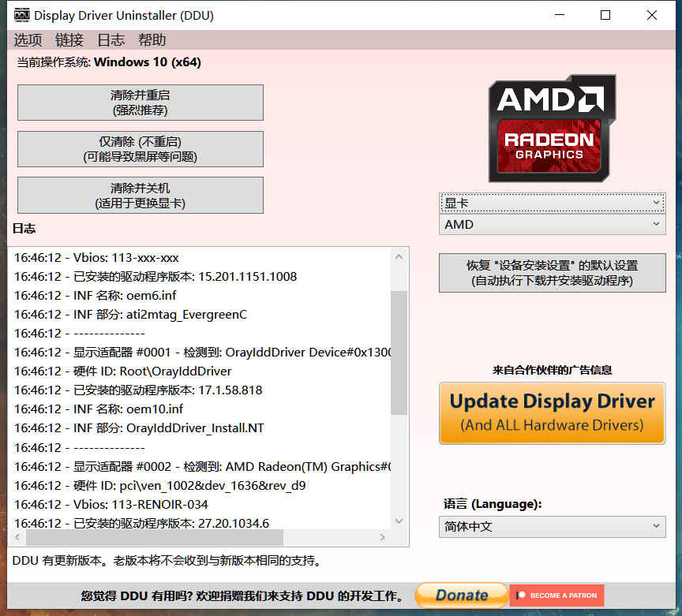Click the Update Display Driver ad banner
This screenshot has width=682, height=616.
(x=552, y=413)
